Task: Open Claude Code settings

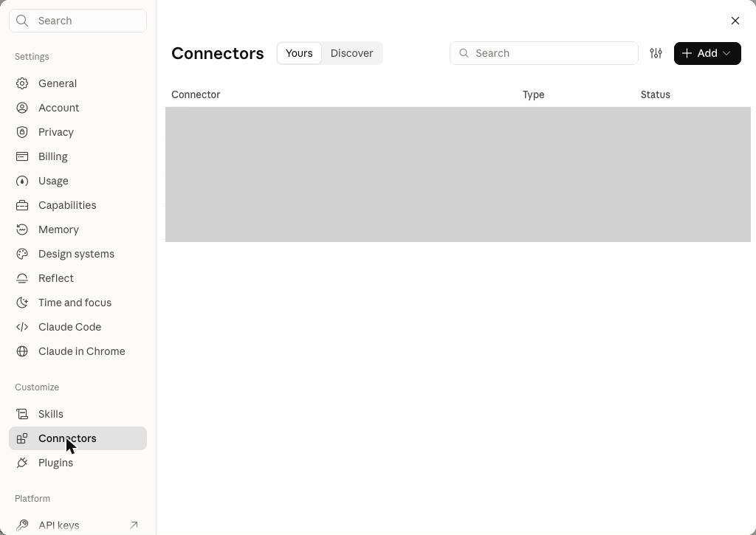Action: point(78,327)
